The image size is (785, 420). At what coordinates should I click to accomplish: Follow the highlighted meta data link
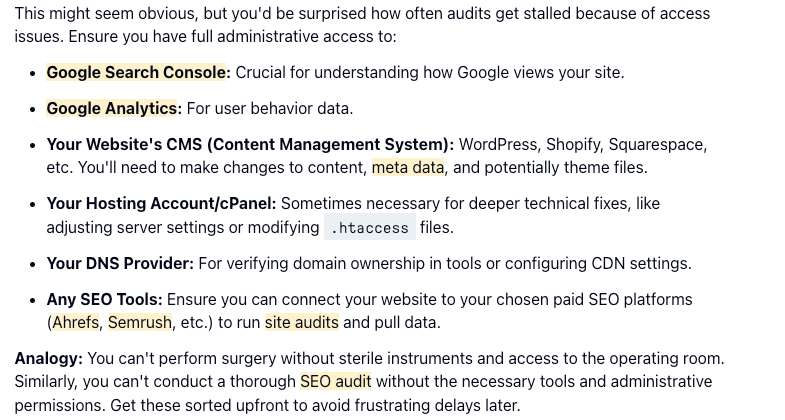coord(407,167)
